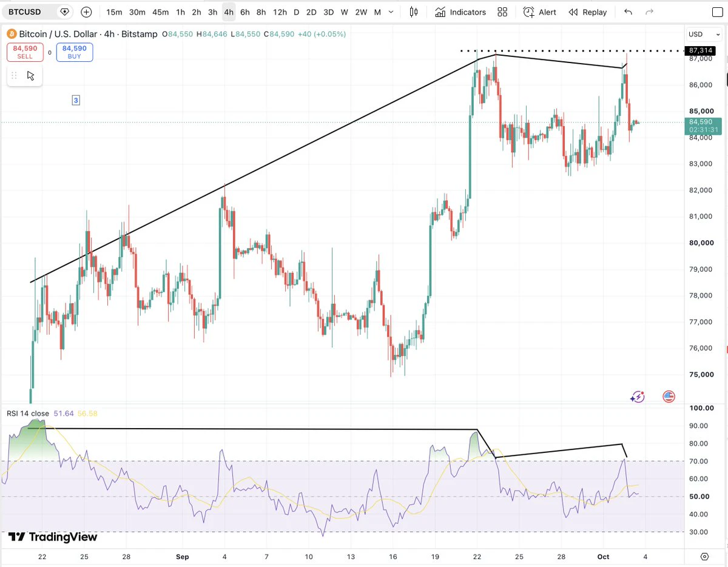Click the green 84,590 current price label
This screenshot has width=728, height=567.
[x=704, y=126]
